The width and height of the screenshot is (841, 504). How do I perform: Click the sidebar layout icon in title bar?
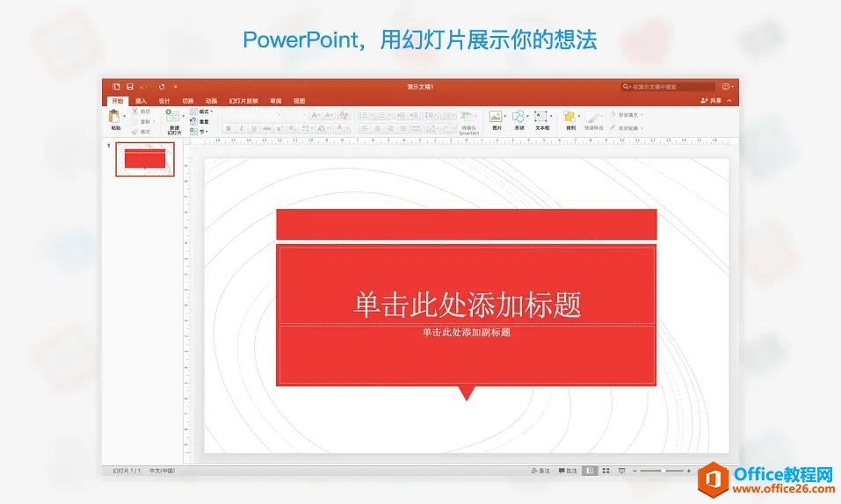(x=116, y=86)
